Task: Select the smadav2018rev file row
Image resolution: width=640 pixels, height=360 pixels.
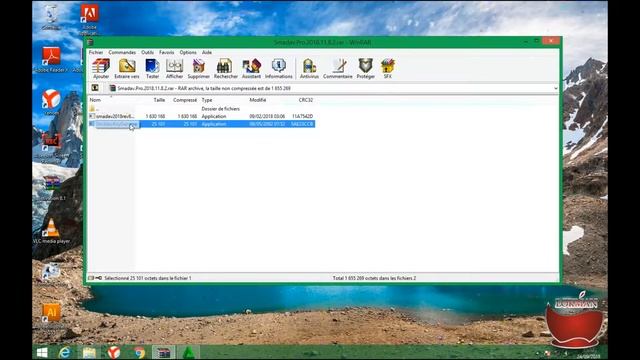Action: tap(202, 116)
